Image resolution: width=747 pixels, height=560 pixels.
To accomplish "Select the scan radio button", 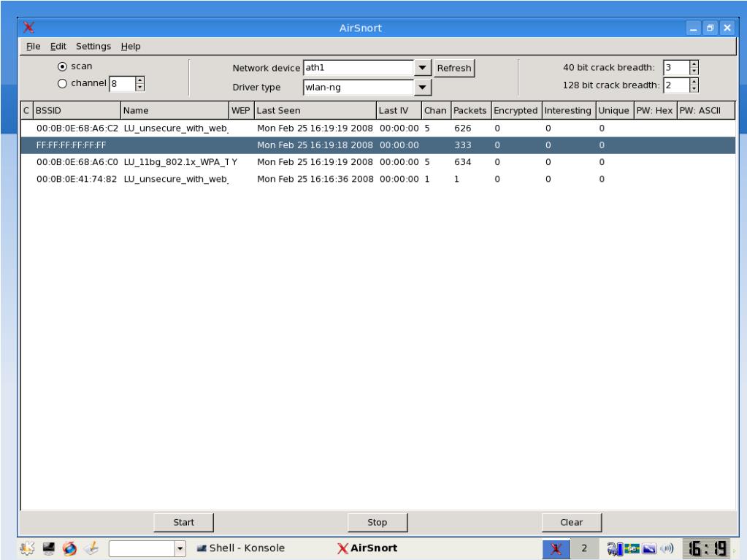I will click(x=62, y=66).
